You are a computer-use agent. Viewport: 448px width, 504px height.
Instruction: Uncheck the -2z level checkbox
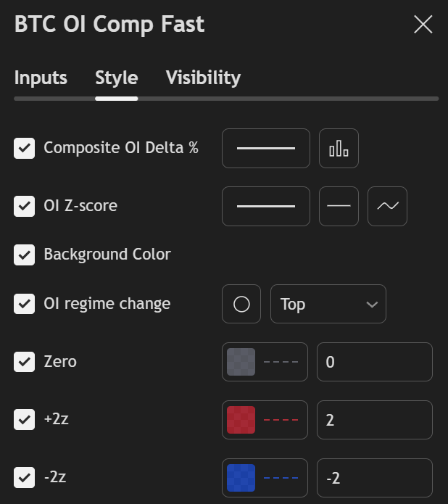coord(24,477)
